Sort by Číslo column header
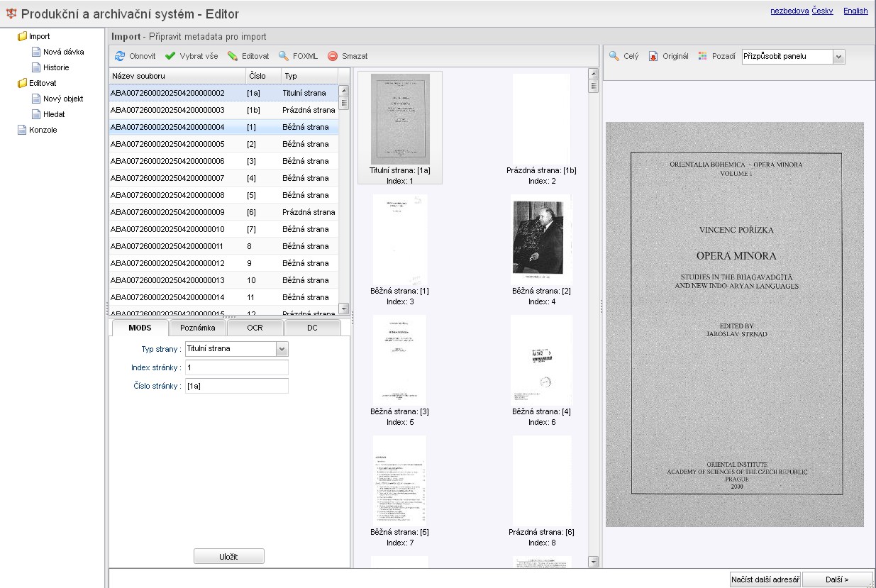Viewport: 876px width, 588px height. tap(263, 76)
